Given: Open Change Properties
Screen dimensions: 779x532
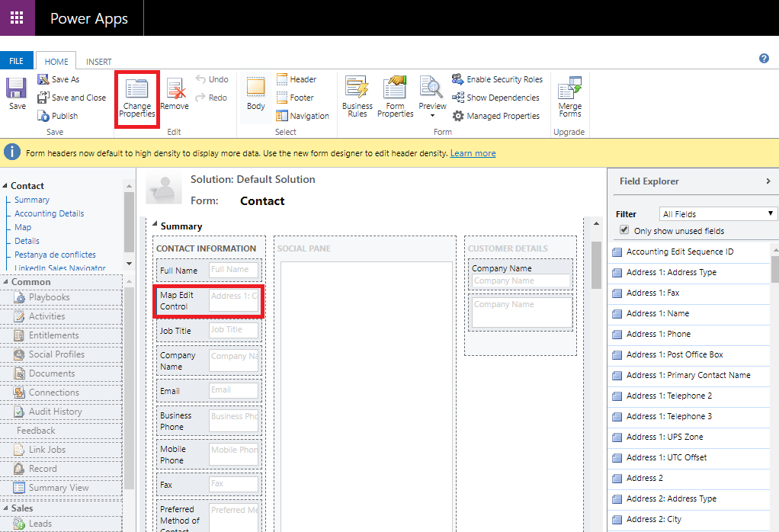Looking at the screenshot, I should point(136,98).
